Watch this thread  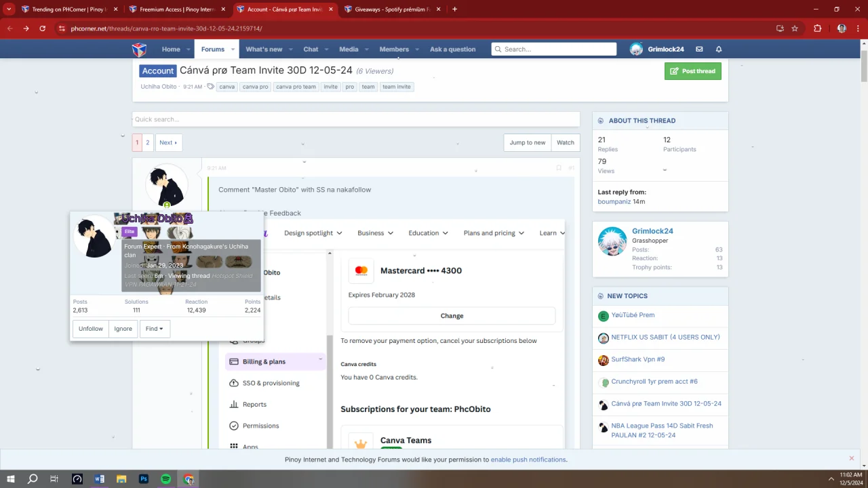(x=566, y=142)
